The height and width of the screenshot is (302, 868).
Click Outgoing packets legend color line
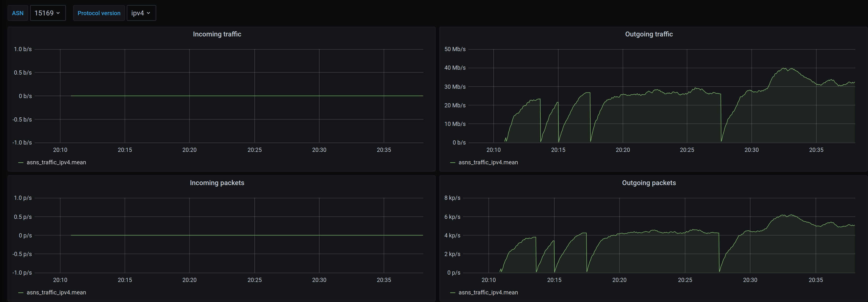tap(452, 292)
